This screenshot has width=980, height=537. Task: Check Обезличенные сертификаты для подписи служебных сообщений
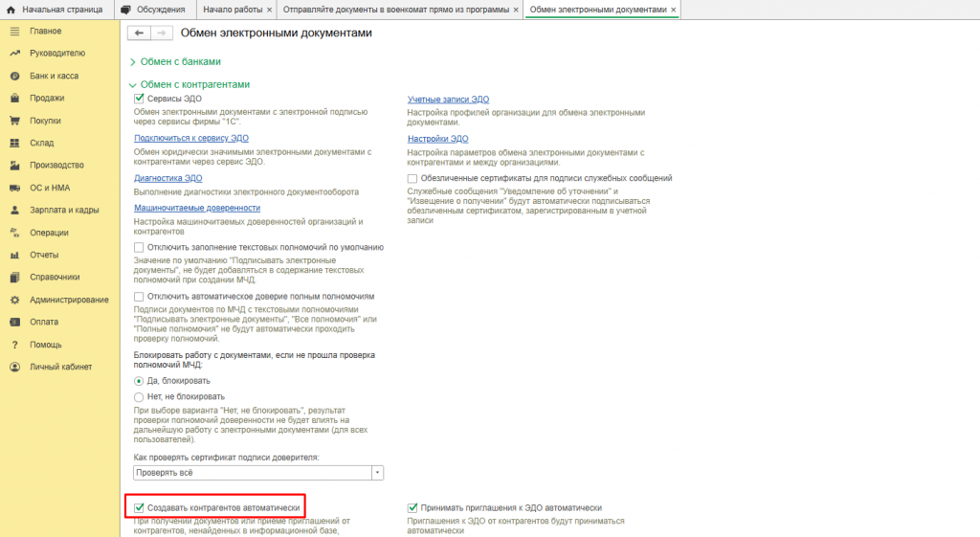click(412, 178)
